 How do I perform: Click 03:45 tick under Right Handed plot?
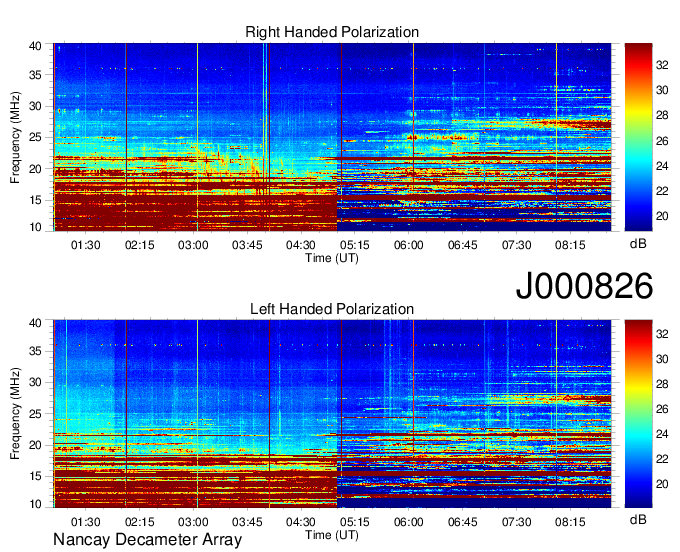(x=247, y=245)
